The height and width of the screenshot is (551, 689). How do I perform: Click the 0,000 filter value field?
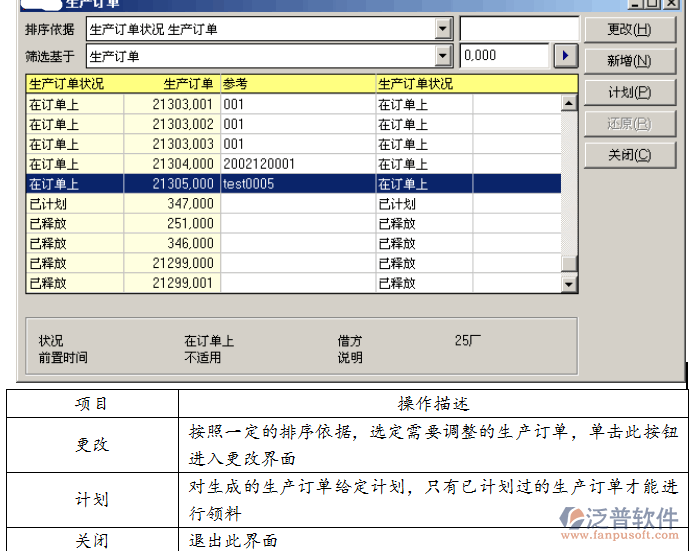(503, 56)
